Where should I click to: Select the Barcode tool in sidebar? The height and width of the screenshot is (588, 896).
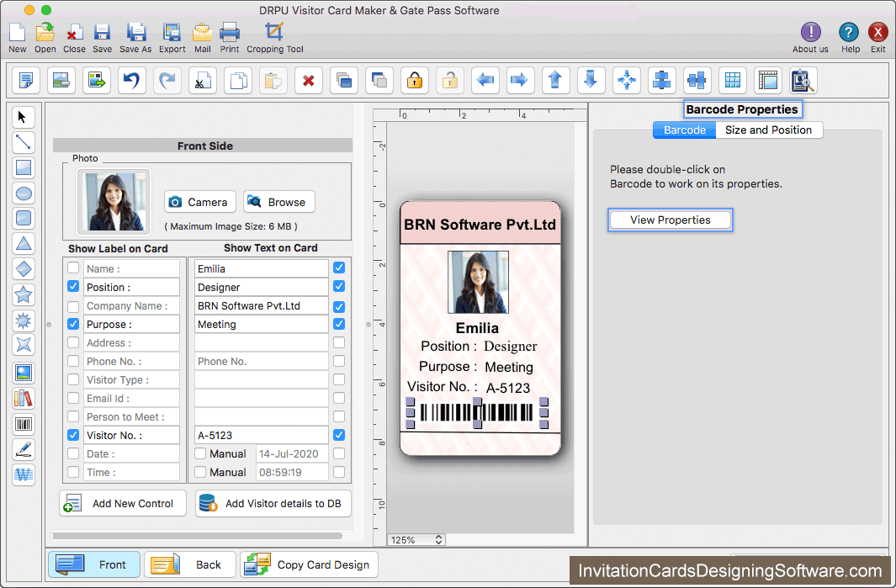click(x=23, y=424)
